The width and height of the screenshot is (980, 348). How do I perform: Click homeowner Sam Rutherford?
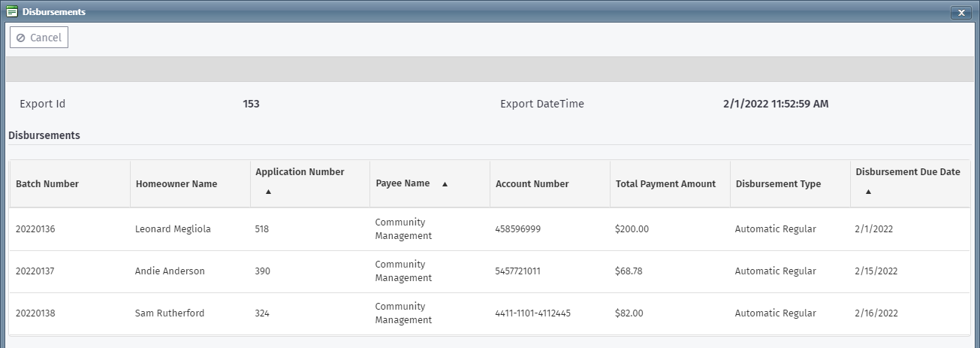pyautogui.click(x=170, y=313)
